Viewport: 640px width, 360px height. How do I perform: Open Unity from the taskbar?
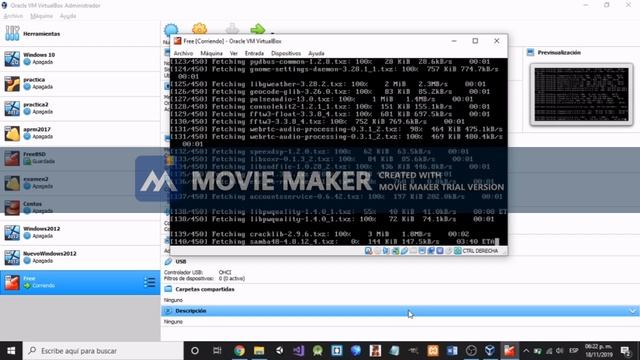[279, 351]
